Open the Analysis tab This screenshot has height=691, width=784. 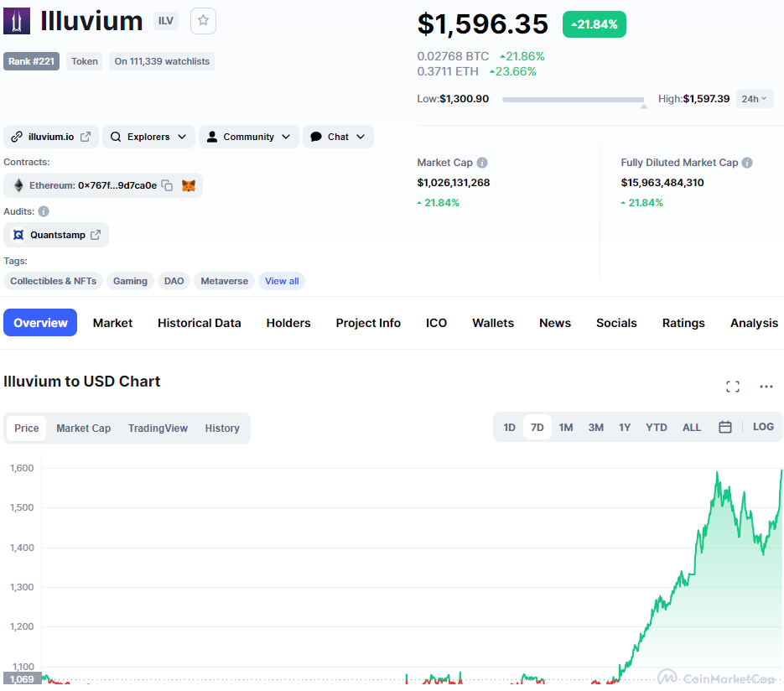(x=754, y=323)
